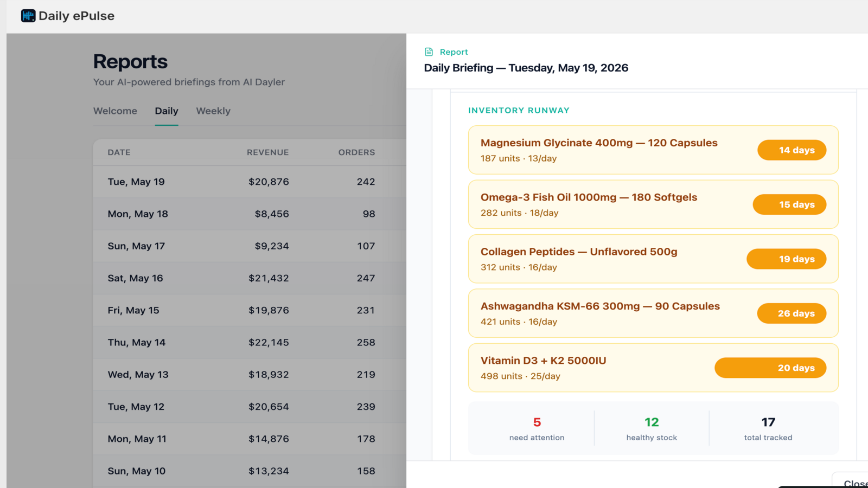Image resolution: width=868 pixels, height=488 pixels.
Task: Click the 187 units · 13/day text
Action: (519, 158)
